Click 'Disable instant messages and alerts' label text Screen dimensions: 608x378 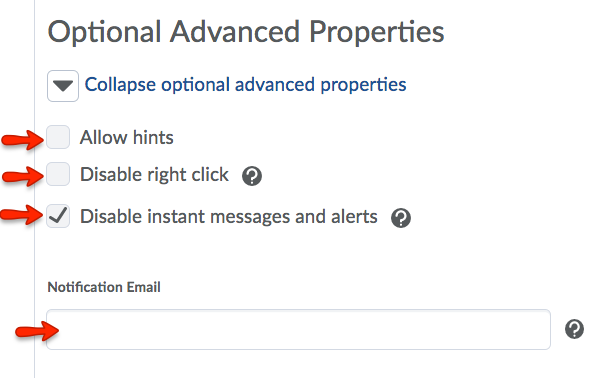228,216
